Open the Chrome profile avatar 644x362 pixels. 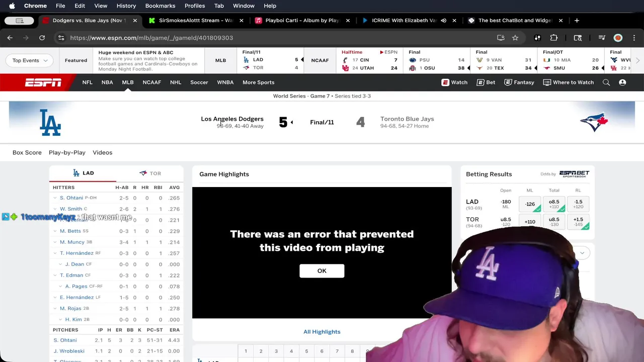(618, 38)
